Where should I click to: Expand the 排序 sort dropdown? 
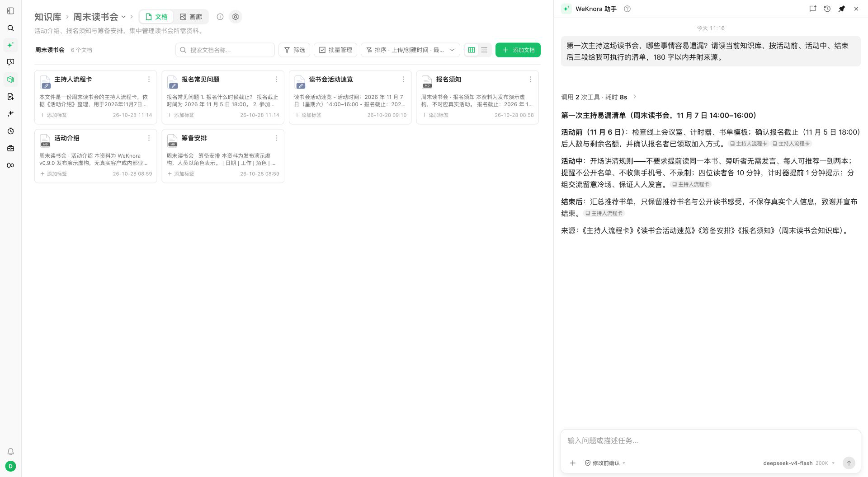410,50
